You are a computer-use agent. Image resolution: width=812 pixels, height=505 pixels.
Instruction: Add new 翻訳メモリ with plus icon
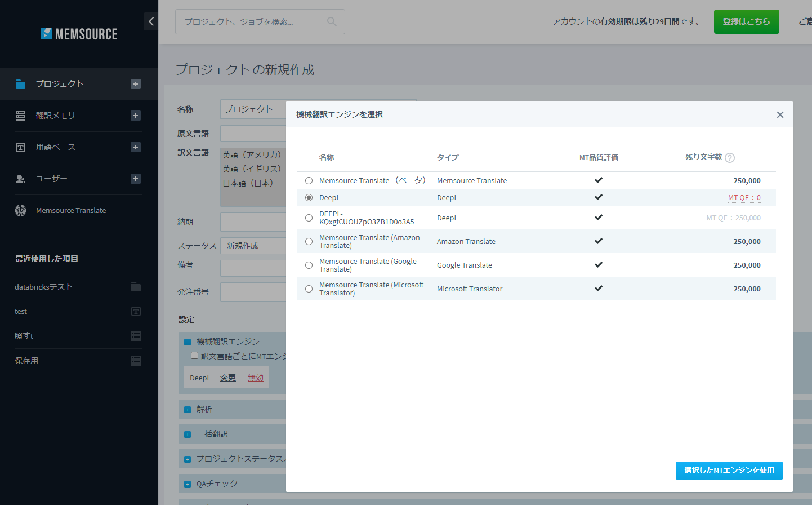pos(136,116)
